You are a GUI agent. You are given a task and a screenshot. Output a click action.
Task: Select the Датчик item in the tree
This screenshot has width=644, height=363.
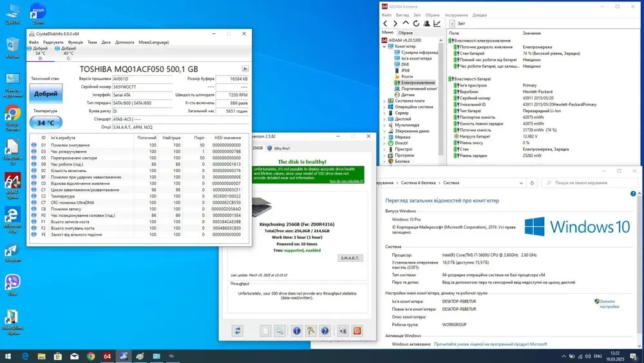tap(408, 95)
